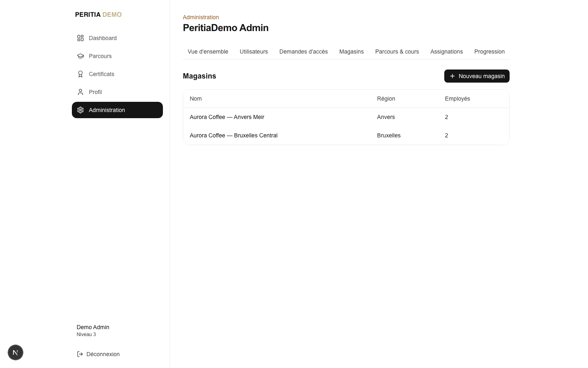Click the Dashboard grid icon

coord(80,38)
